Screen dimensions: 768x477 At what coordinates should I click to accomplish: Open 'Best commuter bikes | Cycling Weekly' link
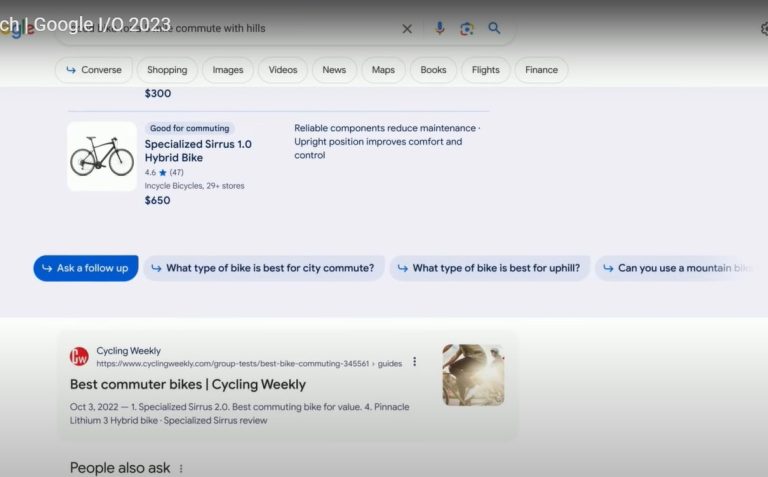[x=188, y=384]
